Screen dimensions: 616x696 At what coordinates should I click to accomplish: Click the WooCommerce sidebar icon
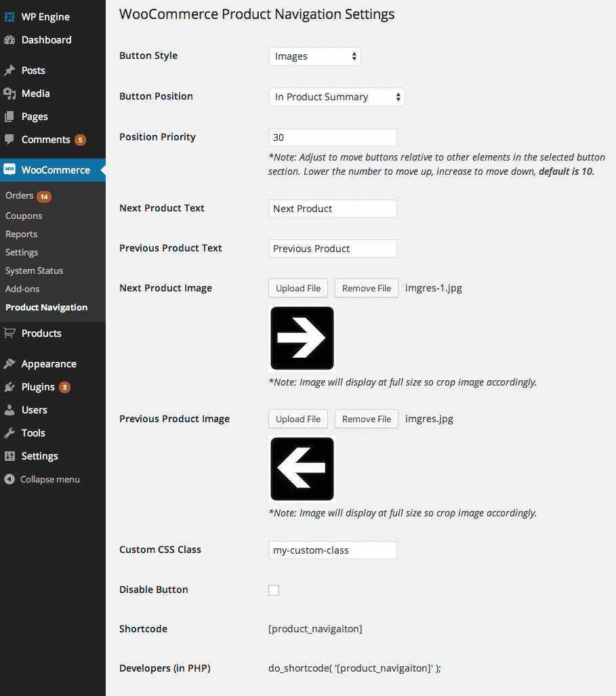(x=11, y=170)
